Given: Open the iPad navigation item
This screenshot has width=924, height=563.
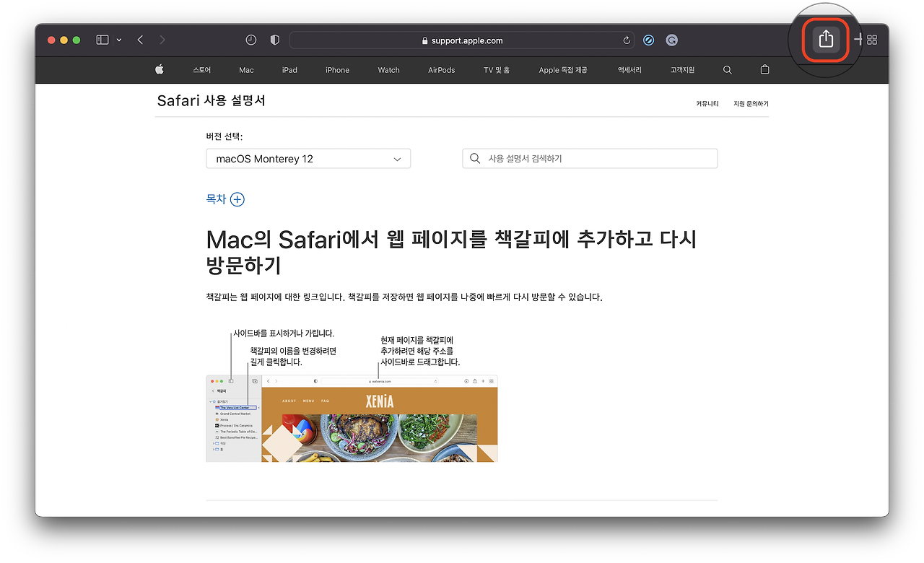Looking at the screenshot, I should (289, 70).
